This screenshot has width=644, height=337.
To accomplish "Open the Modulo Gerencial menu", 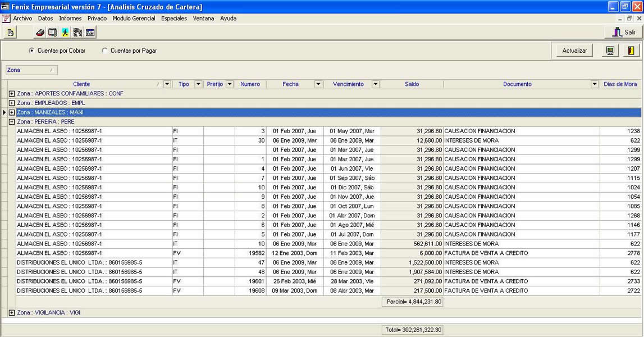I will click(x=134, y=19).
